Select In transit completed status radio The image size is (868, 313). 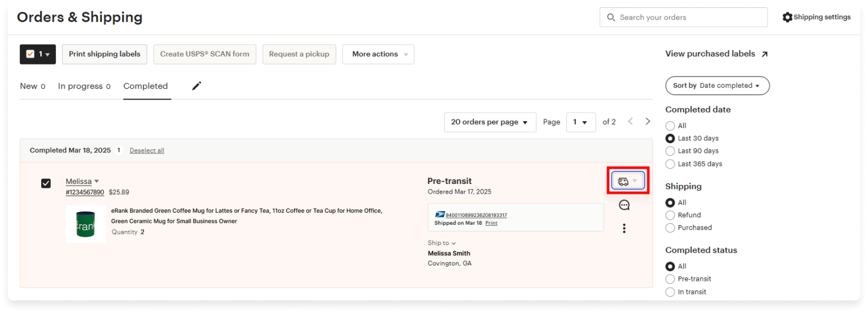click(670, 292)
